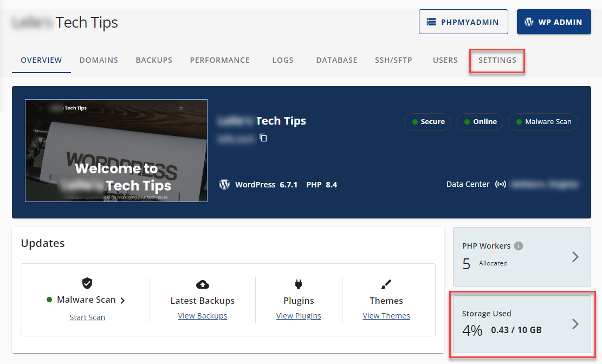Viewport: 602px width, 364px height.
Task: Click the site preview thumbnail
Action: point(116,151)
